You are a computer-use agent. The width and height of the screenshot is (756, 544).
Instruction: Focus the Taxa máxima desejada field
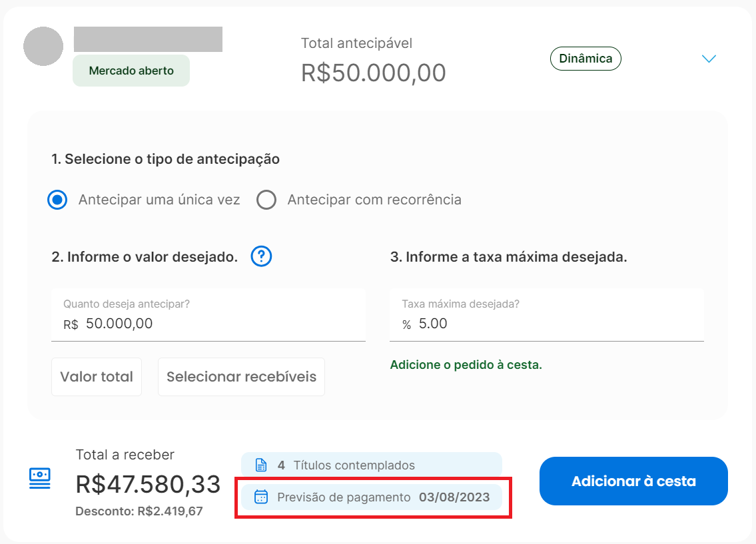click(547, 315)
